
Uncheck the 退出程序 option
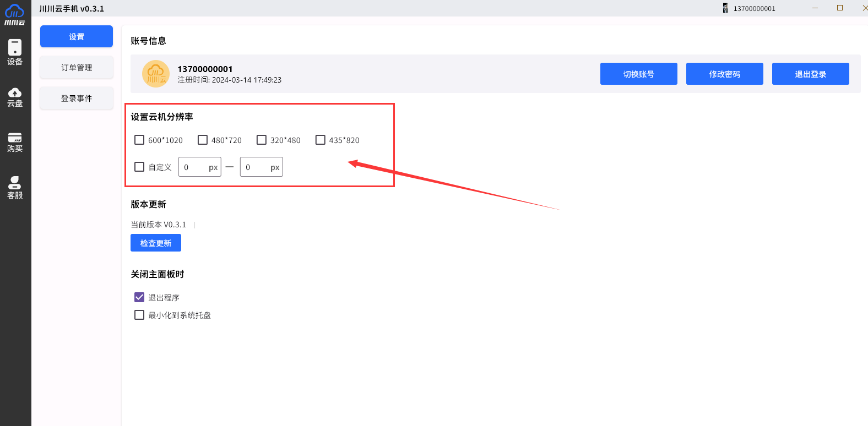pos(139,297)
